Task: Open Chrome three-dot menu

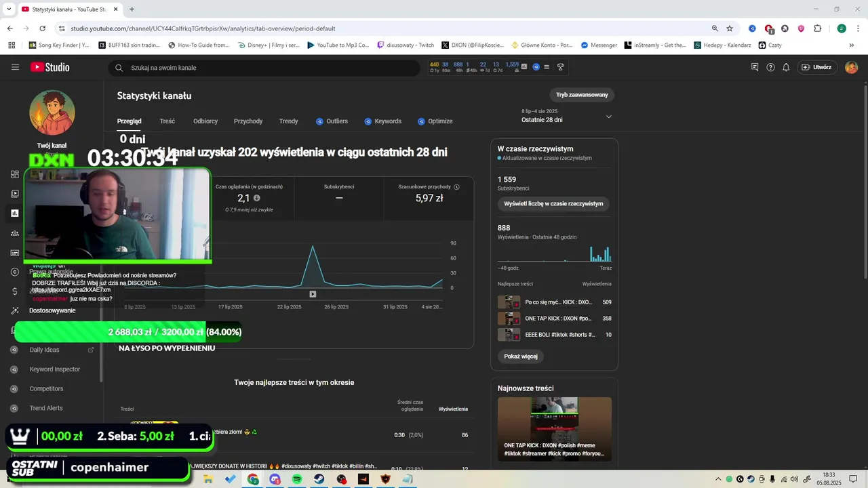Action: click(x=858, y=28)
